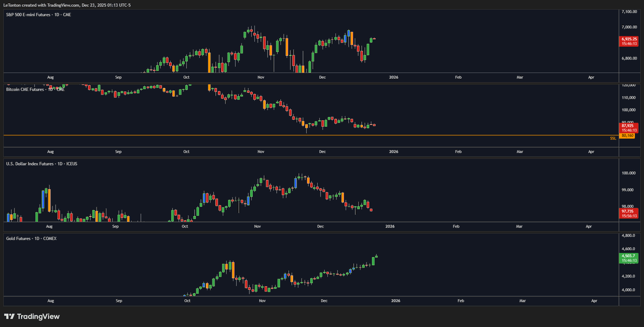This screenshot has width=644, height=327.
Task: Click Oct on the Gold Futures time axis
Action: [x=187, y=301]
